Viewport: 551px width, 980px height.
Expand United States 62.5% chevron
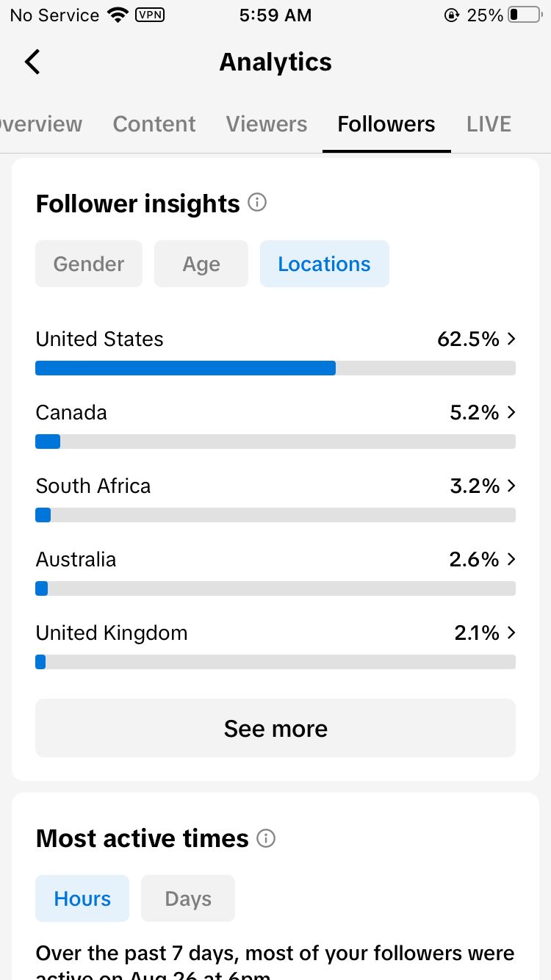512,339
